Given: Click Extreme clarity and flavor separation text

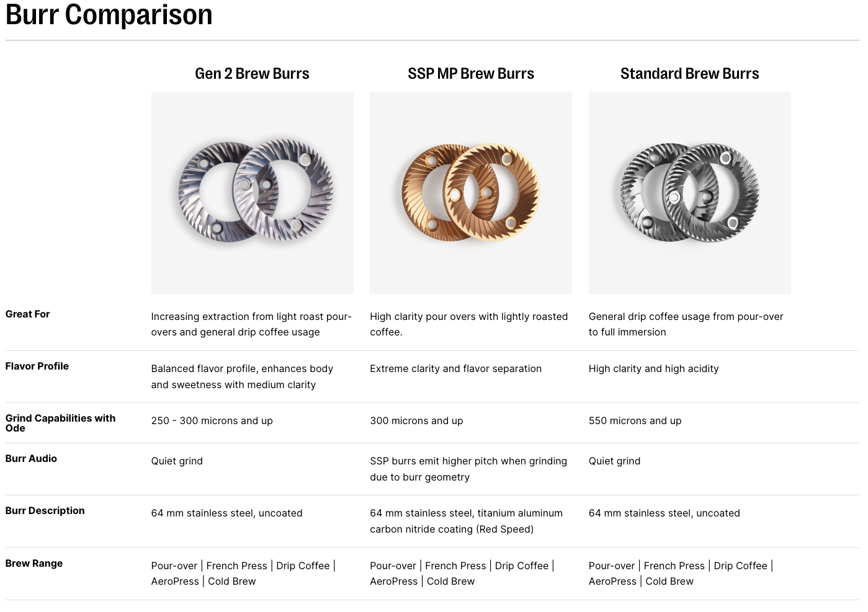Looking at the screenshot, I should click(x=455, y=369).
